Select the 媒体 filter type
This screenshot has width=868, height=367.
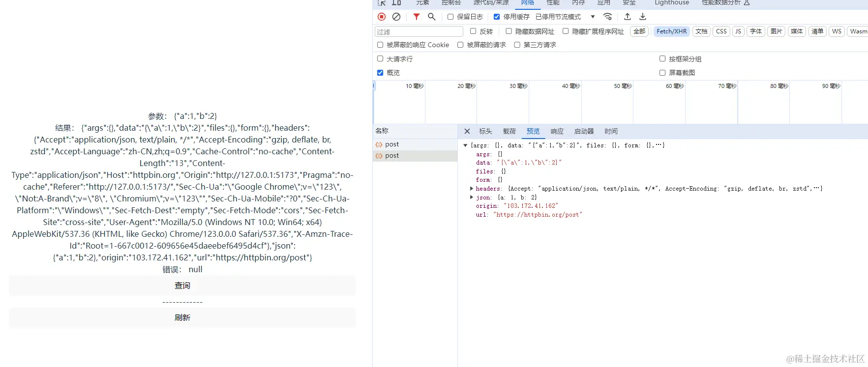797,31
